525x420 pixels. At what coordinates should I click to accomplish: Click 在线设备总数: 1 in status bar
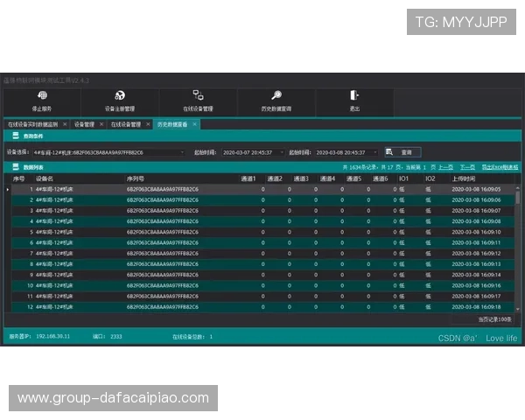click(x=192, y=337)
